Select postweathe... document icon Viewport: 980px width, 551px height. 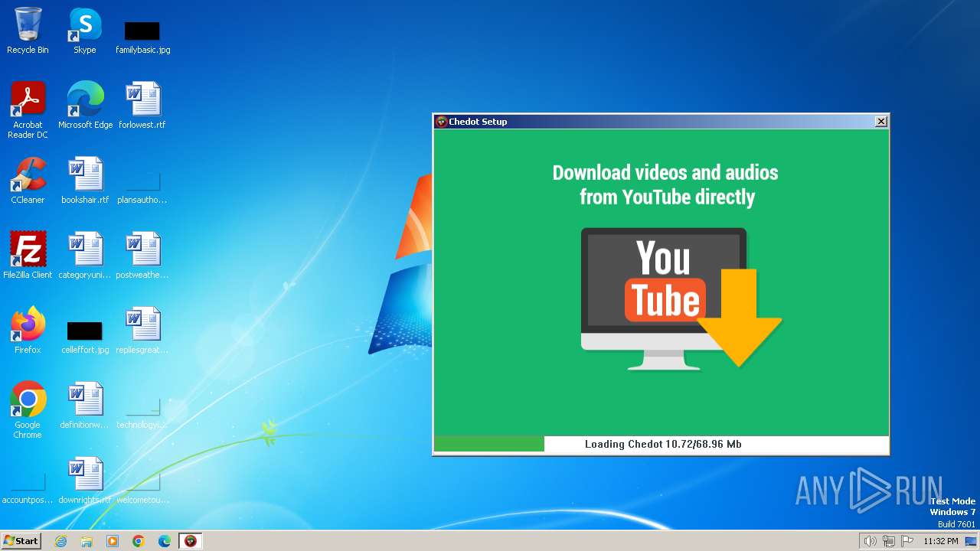click(x=142, y=256)
